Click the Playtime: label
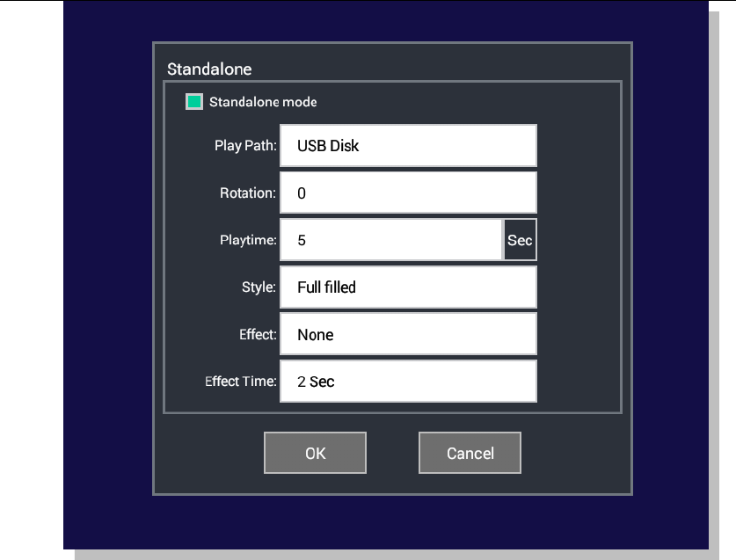 coord(248,240)
